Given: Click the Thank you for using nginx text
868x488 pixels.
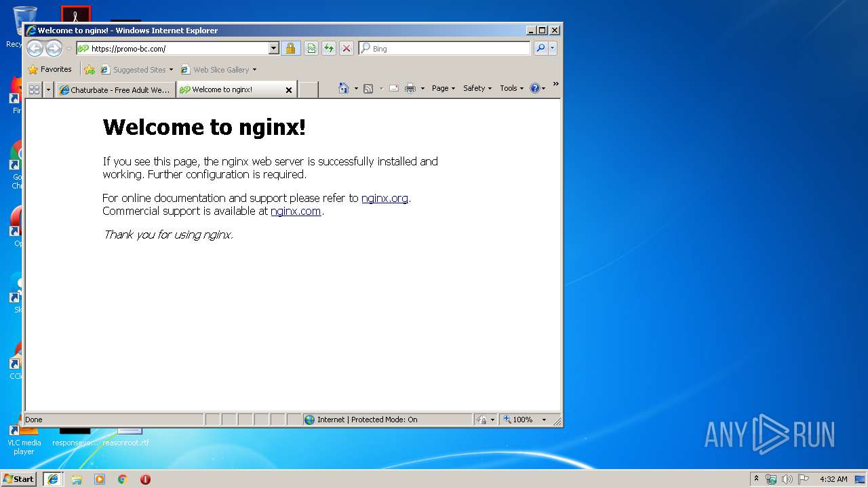Looking at the screenshot, I should pos(167,235).
